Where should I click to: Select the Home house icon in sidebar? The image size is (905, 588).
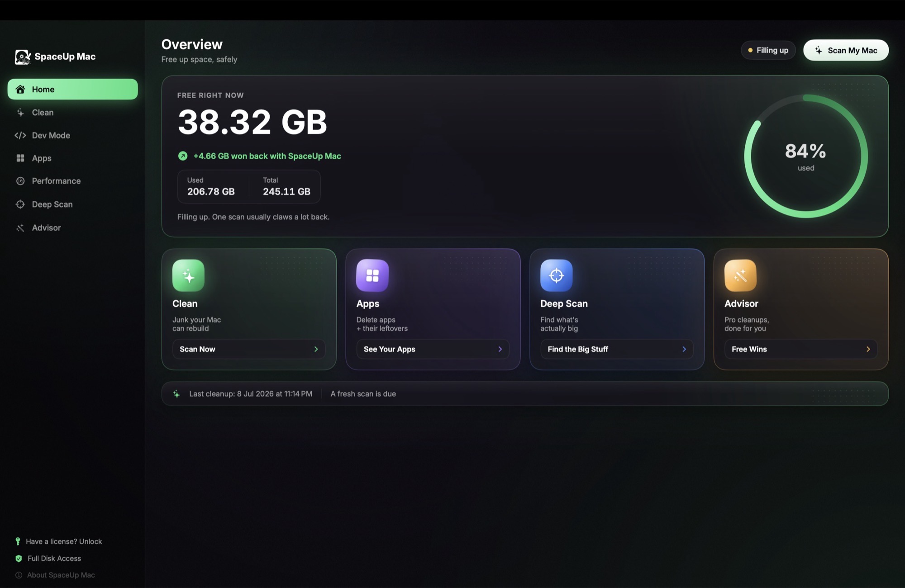(x=20, y=90)
